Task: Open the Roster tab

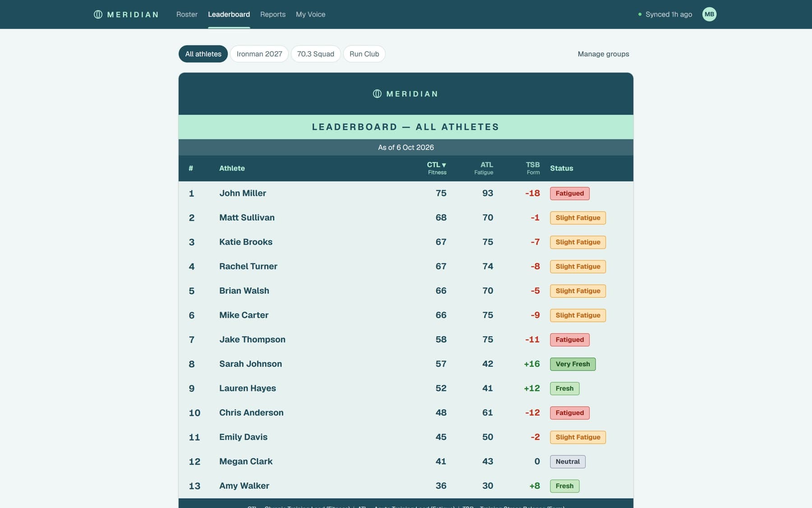Action: (x=187, y=14)
